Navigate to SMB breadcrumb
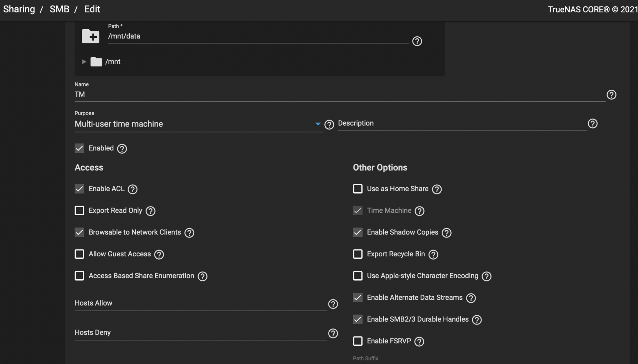The height and width of the screenshot is (364, 638). [x=59, y=9]
